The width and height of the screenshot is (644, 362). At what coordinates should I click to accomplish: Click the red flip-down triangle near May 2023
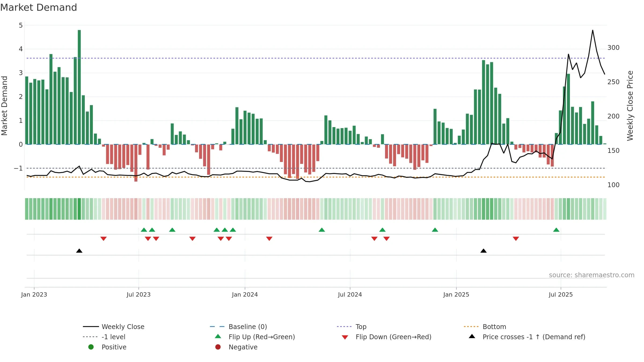(x=104, y=239)
